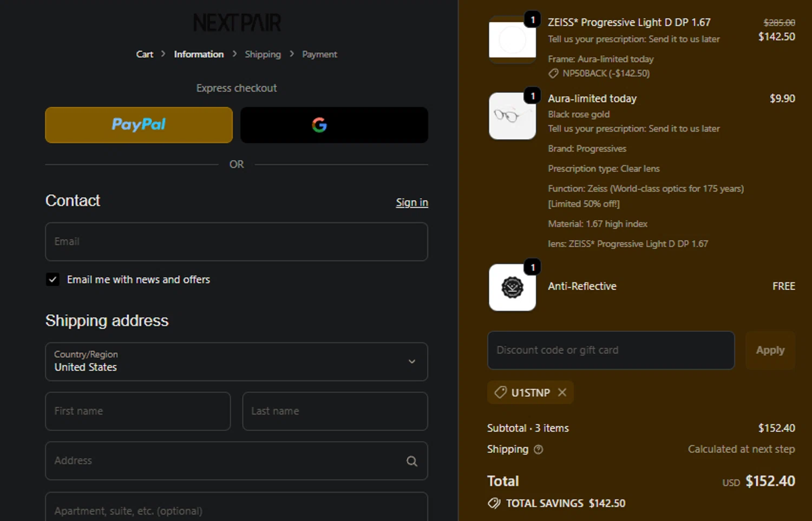Click the Aura-limited today glasses thumbnail
Image resolution: width=812 pixels, height=521 pixels.
click(x=512, y=116)
